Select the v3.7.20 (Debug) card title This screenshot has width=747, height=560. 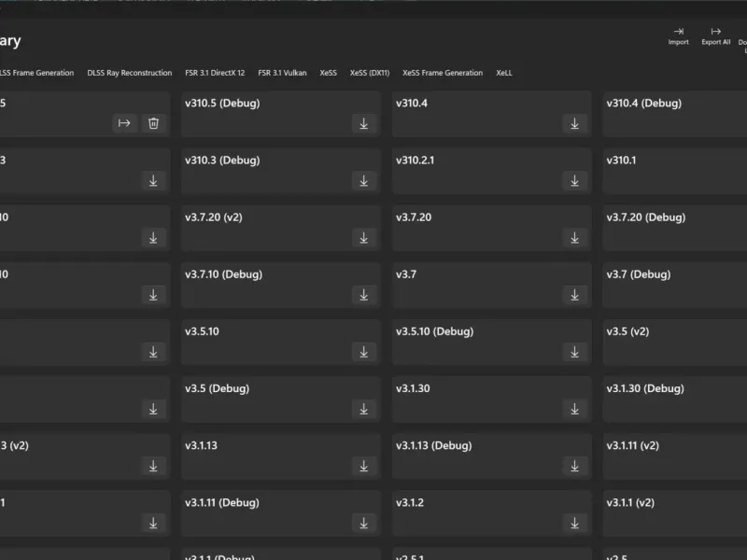(645, 217)
